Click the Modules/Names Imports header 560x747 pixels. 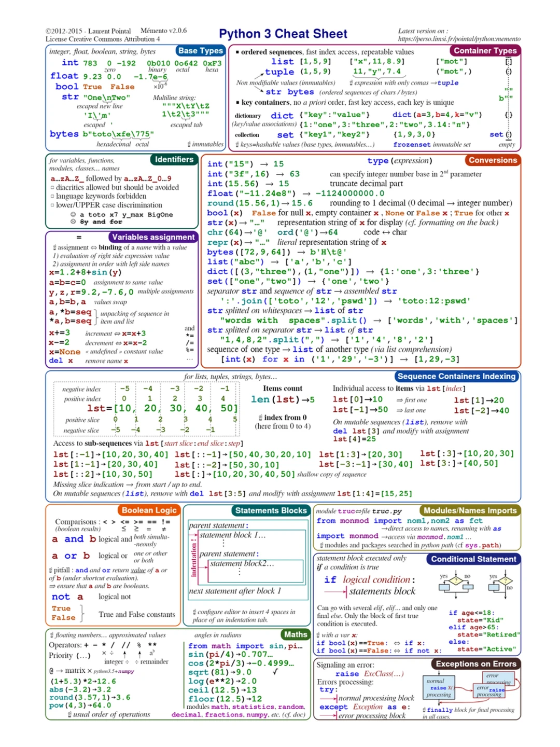point(471,510)
